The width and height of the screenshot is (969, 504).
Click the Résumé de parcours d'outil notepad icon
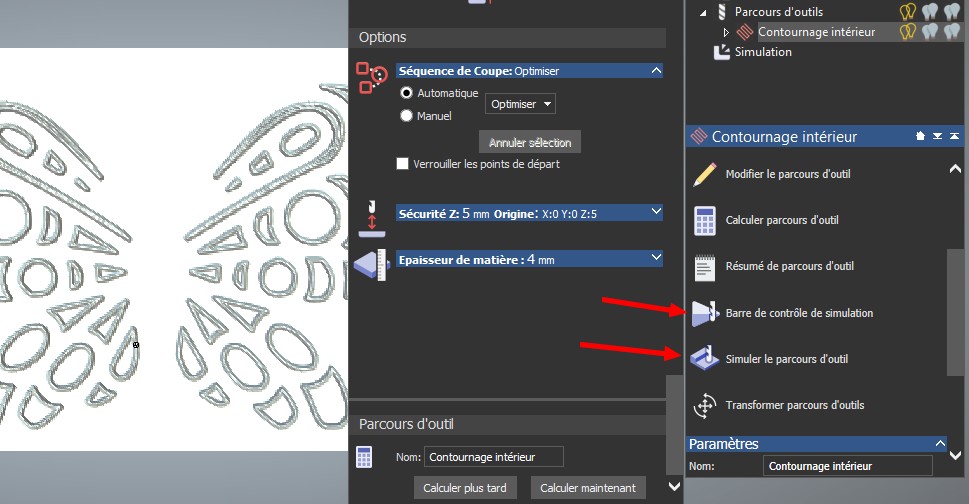click(x=705, y=267)
